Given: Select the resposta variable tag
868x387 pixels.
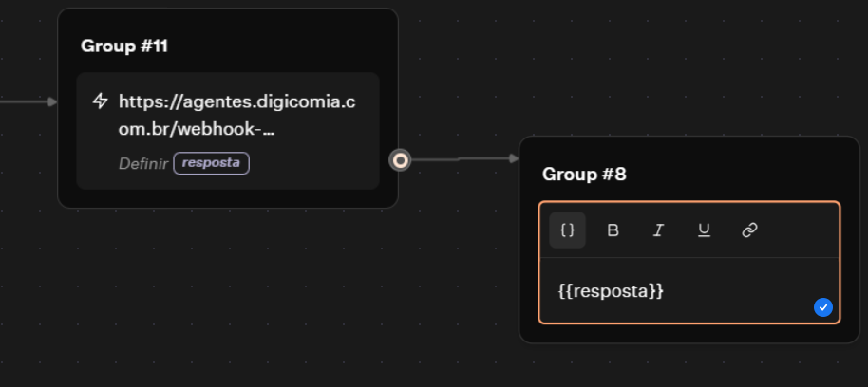Looking at the screenshot, I should [211, 163].
